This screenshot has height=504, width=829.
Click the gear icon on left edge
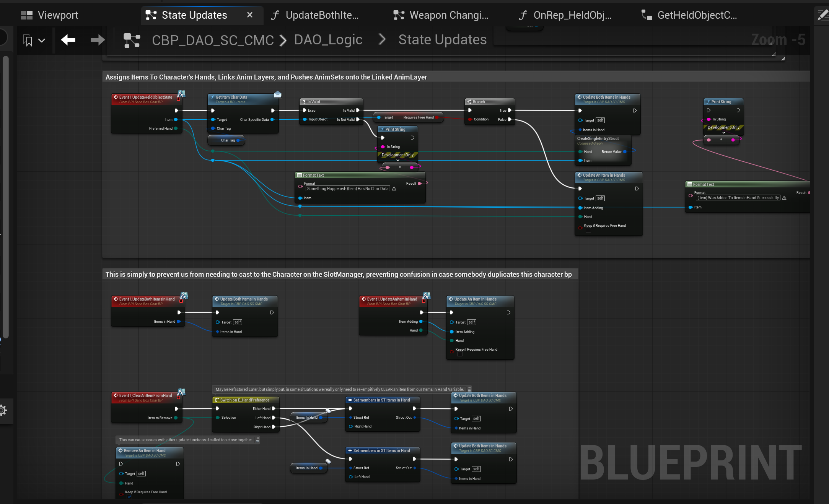pyautogui.click(x=3, y=411)
